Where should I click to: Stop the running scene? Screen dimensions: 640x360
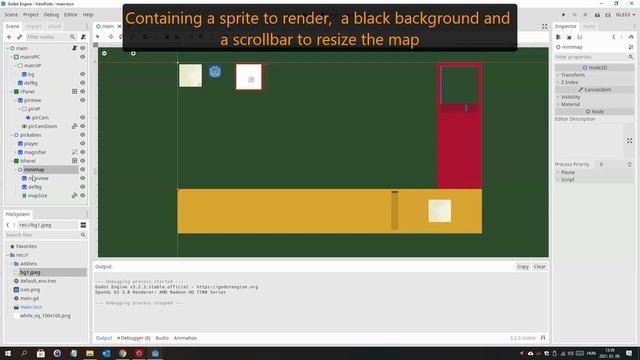[585, 15]
